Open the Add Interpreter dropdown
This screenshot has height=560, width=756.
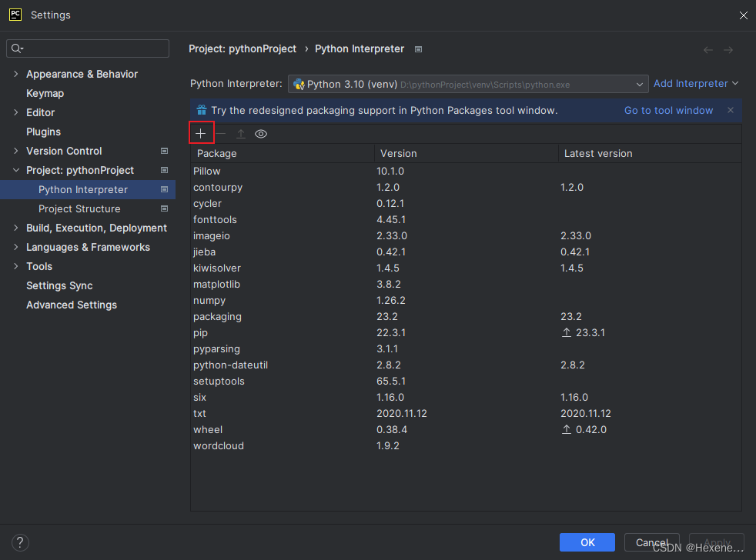(696, 83)
